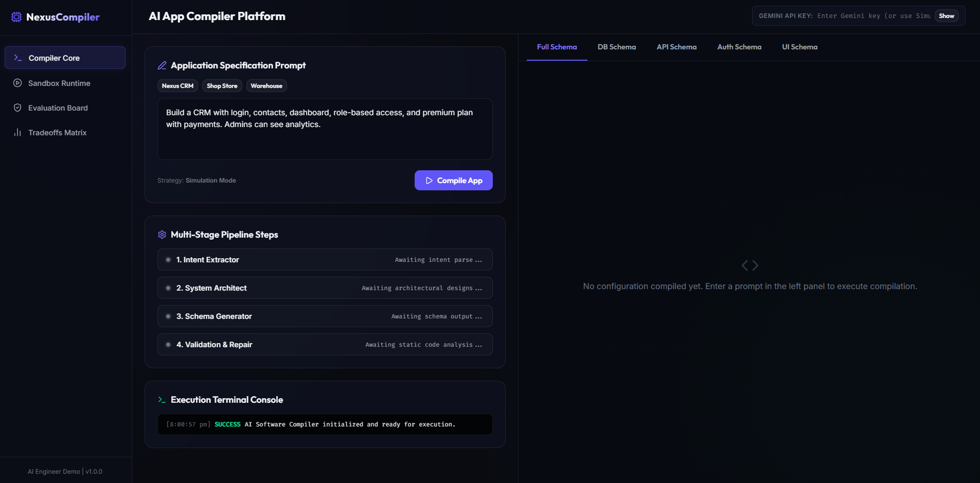The image size is (980, 483).
Task: Load the Nexus CRM preset prompt
Action: (177, 86)
